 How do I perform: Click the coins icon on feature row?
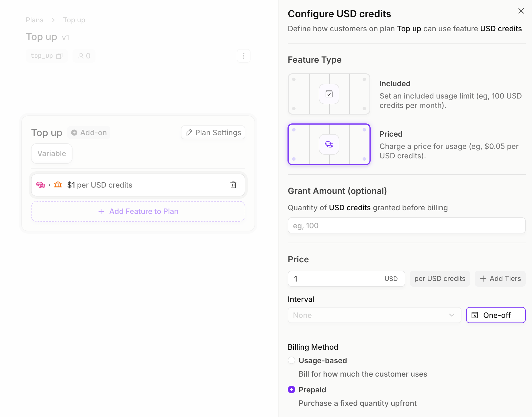(x=41, y=185)
